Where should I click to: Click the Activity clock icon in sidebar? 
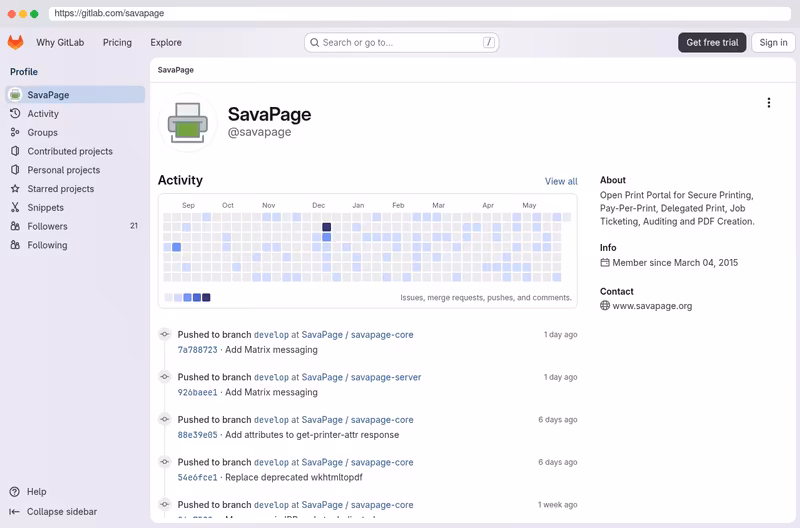click(x=15, y=113)
